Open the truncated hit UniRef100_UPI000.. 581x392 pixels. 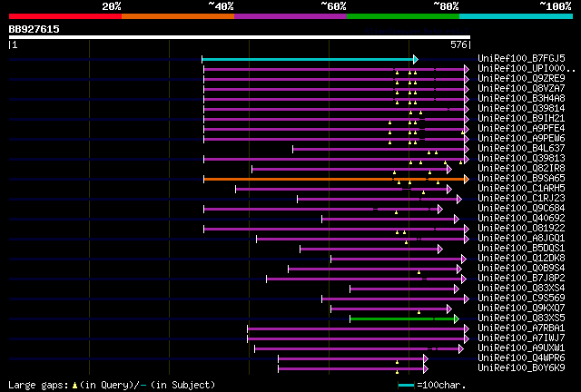527,68
